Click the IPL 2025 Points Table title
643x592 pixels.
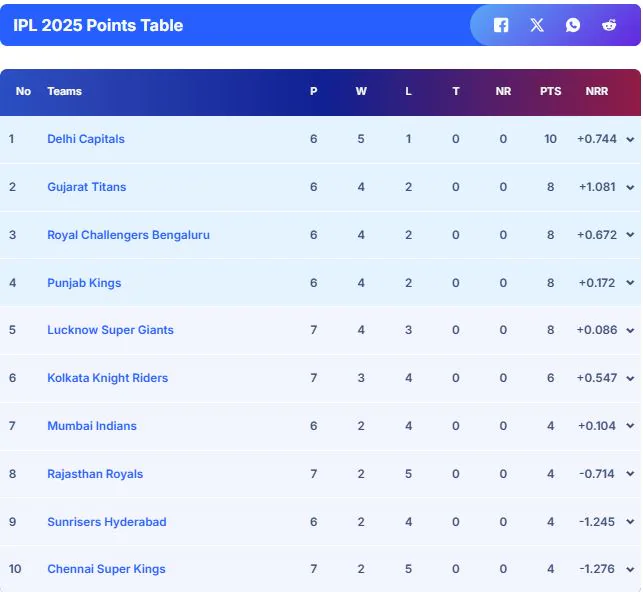click(98, 25)
